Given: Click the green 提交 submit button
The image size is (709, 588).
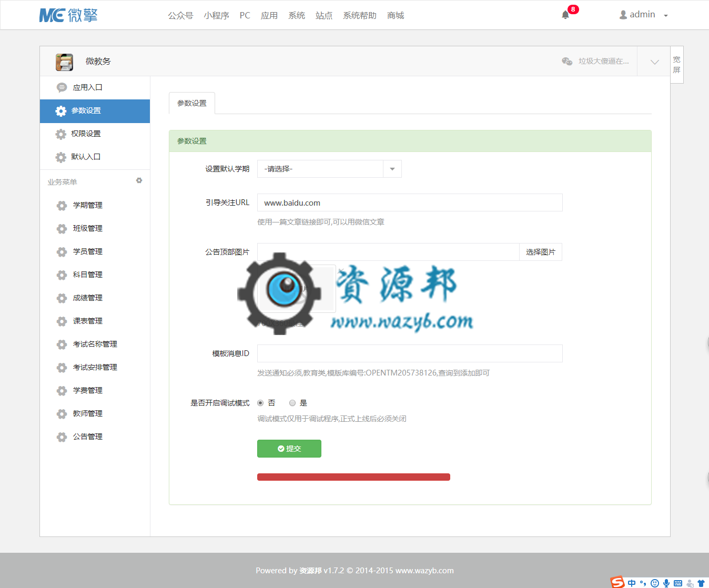Looking at the screenshot, I should (289, 449).
